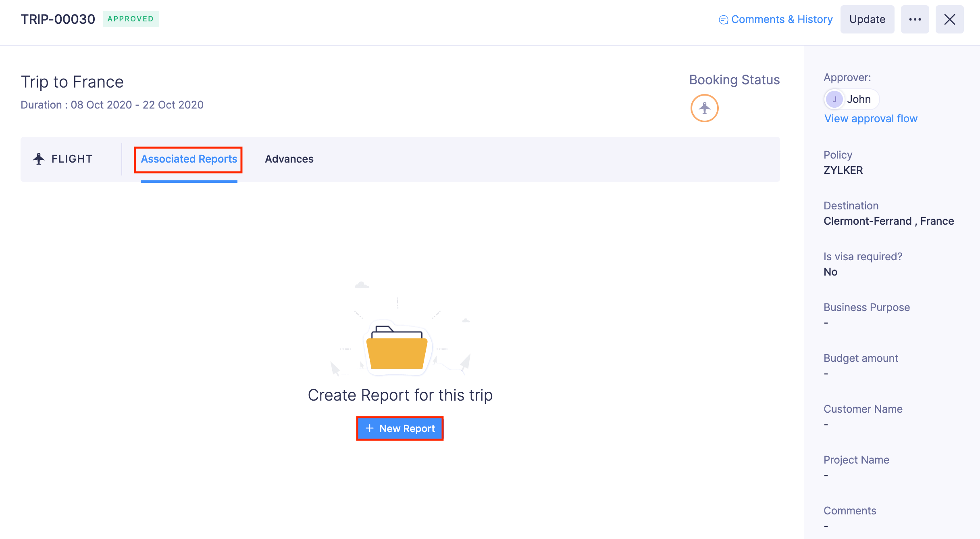Open the Comments & History speech bubble icon

(x=724, y=19)
